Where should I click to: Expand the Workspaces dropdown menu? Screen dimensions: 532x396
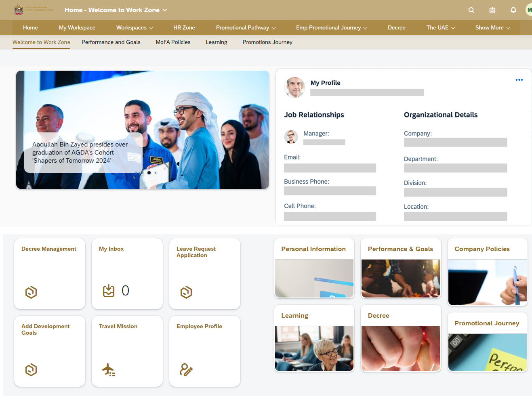tap(135, 27)
